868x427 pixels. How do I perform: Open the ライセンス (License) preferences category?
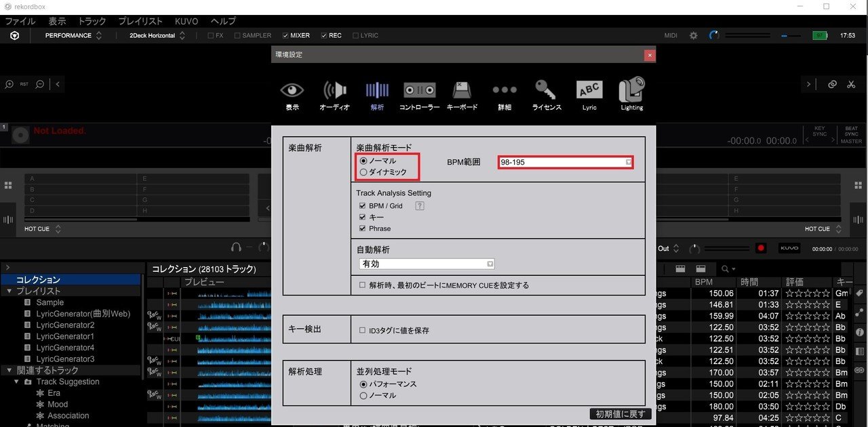(x=547, y=95)
